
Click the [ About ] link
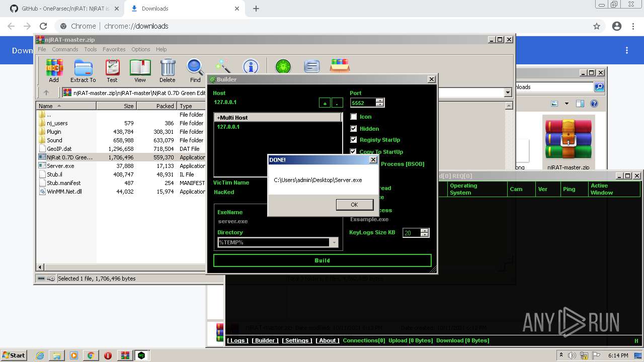tap(328, 340)
